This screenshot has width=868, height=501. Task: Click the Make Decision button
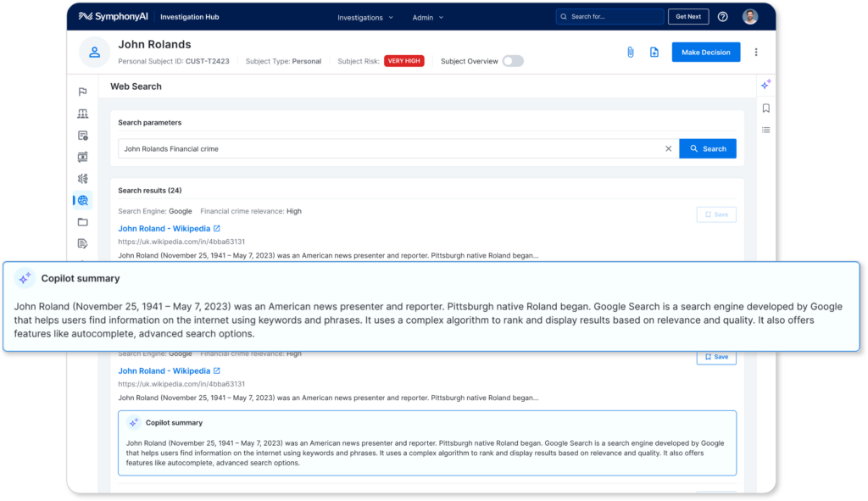click(705, 52)
